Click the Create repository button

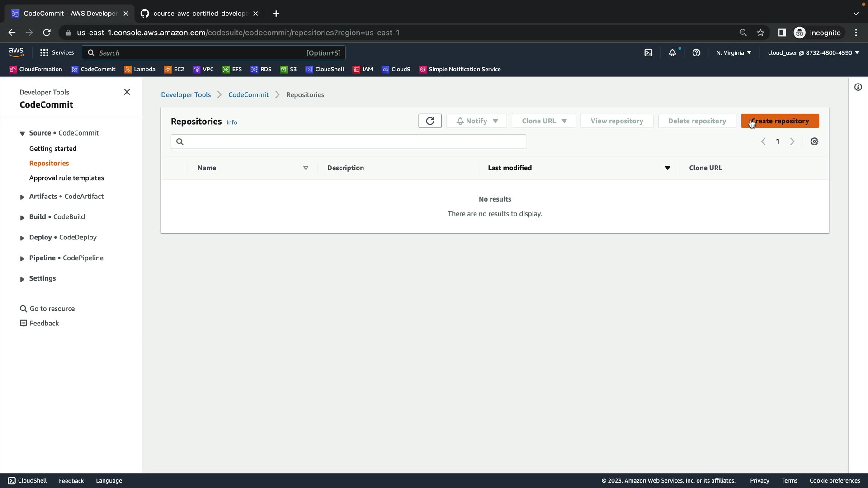(x=780, y=121)
